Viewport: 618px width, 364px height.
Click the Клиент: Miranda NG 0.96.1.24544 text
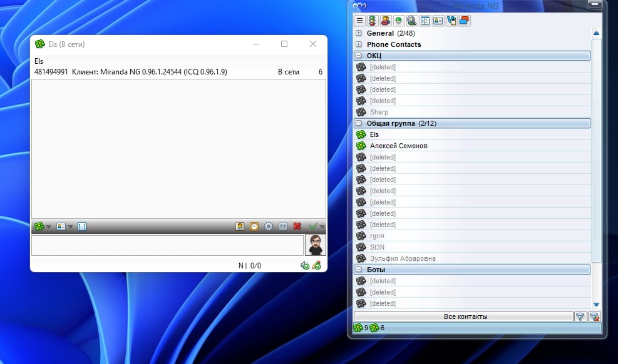click(150, 72)
